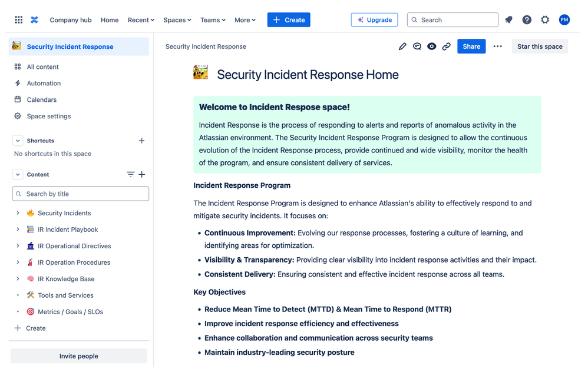Click the Invite people button
Image resolution: width=588 pixels, height=369 pixels.
[79, 356]
